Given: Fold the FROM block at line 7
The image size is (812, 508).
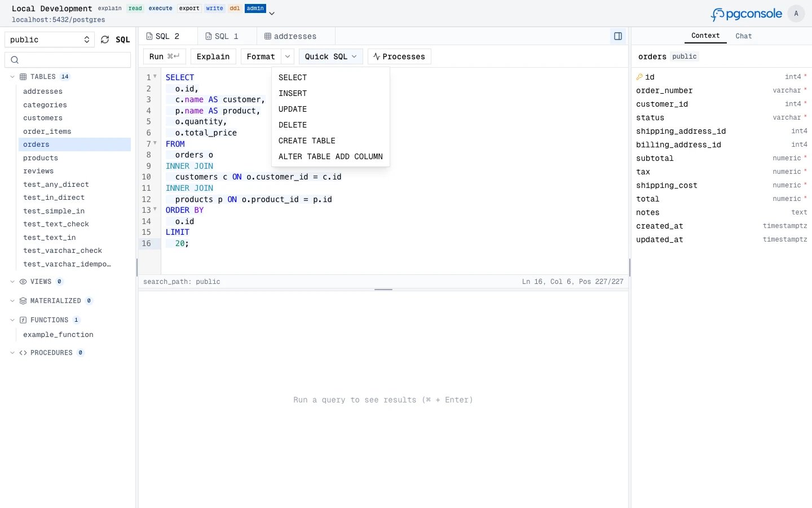Looking at the screenshot, I should 155,143.
